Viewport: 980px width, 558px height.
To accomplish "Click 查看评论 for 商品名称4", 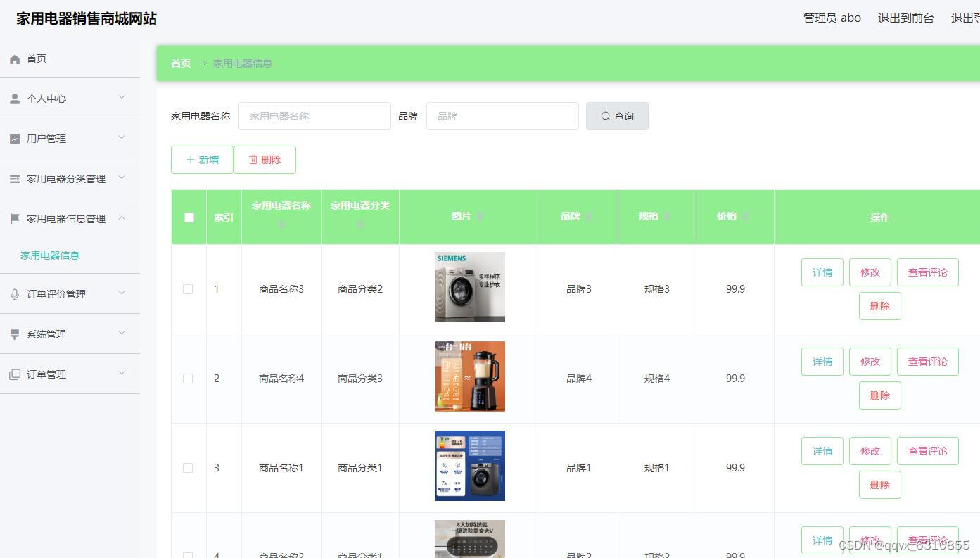I will pos(928,362).
